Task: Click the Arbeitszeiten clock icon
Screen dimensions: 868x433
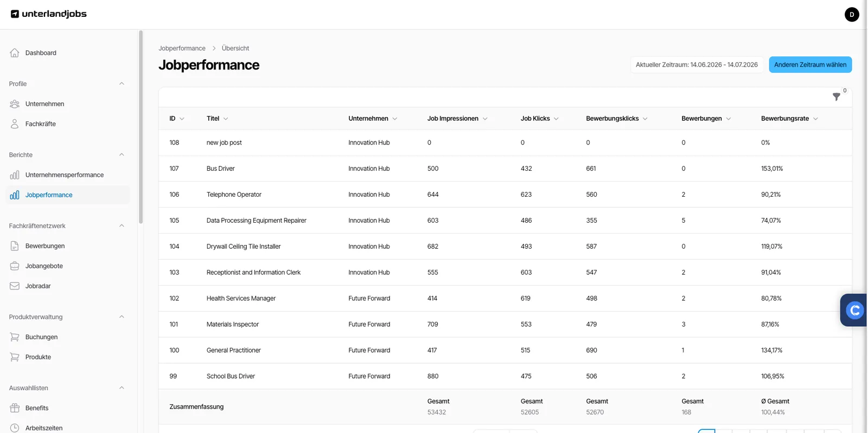Action: pyautogui.click(x=15, y=428)
